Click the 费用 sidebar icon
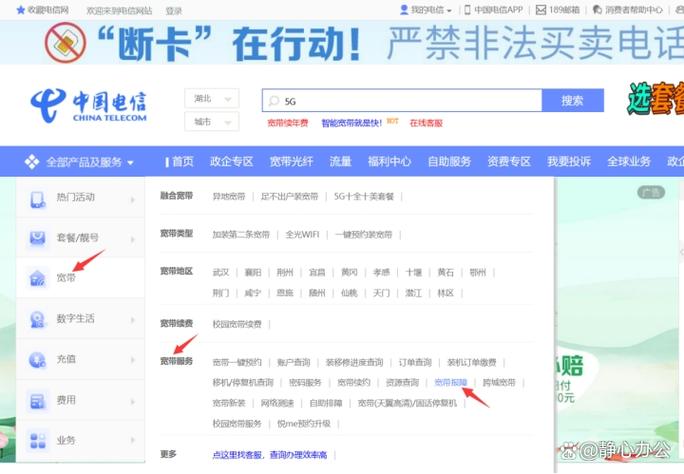Screen dimensions: 684x474 38,400
